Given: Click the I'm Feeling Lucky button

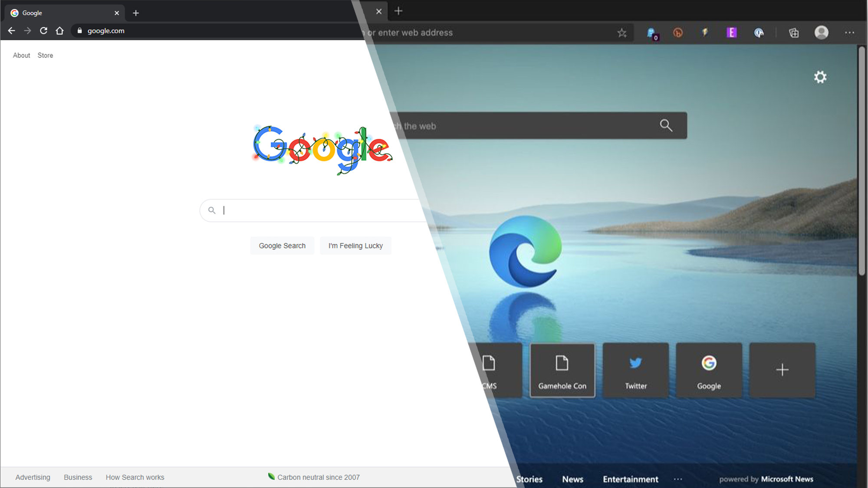Looking at the screenshot, I should point(355,246).
